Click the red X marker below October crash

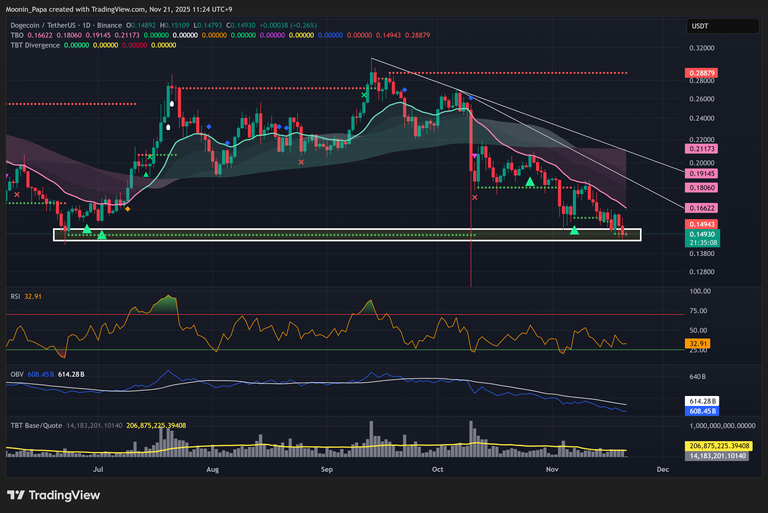point(474,198)
